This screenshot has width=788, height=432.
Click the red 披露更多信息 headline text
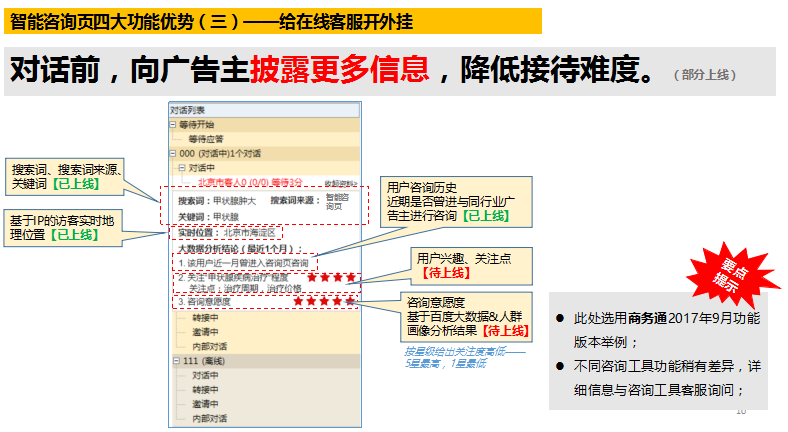(339, 69)
